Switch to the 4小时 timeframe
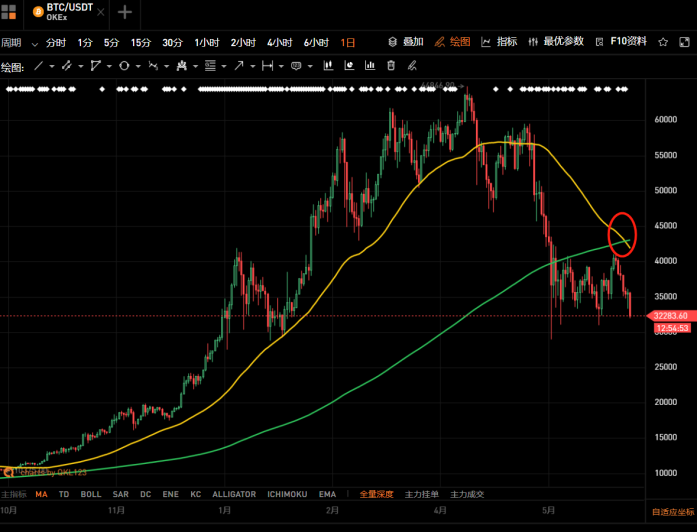Image resolution: width=697 pixels, height=532 pixels. tap(278, 42)
